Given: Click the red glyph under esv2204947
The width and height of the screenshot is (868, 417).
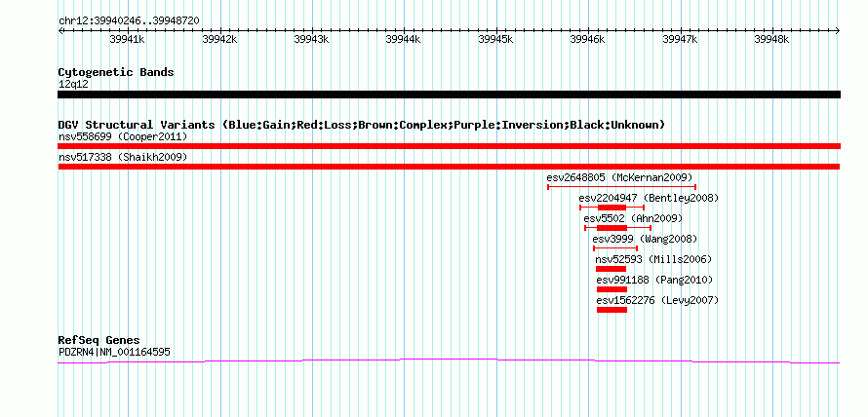Looking at the screenshot, I should (x=612, y=208).
